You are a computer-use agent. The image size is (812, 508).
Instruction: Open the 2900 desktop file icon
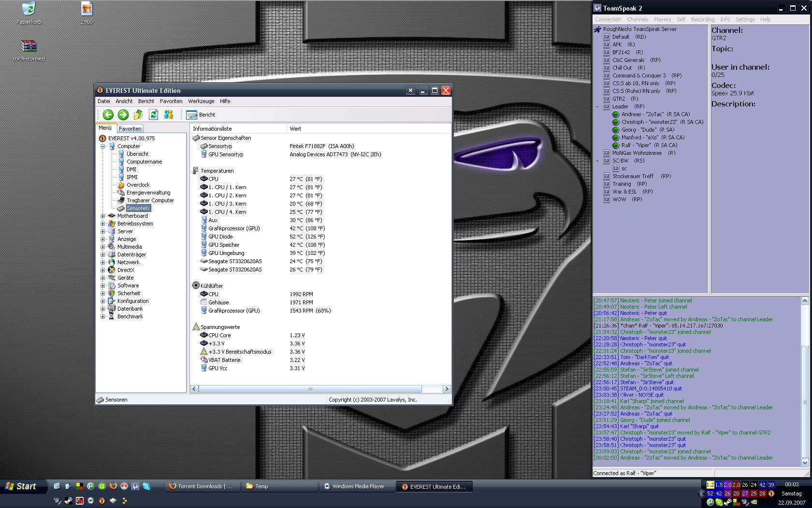coord(87,9)
